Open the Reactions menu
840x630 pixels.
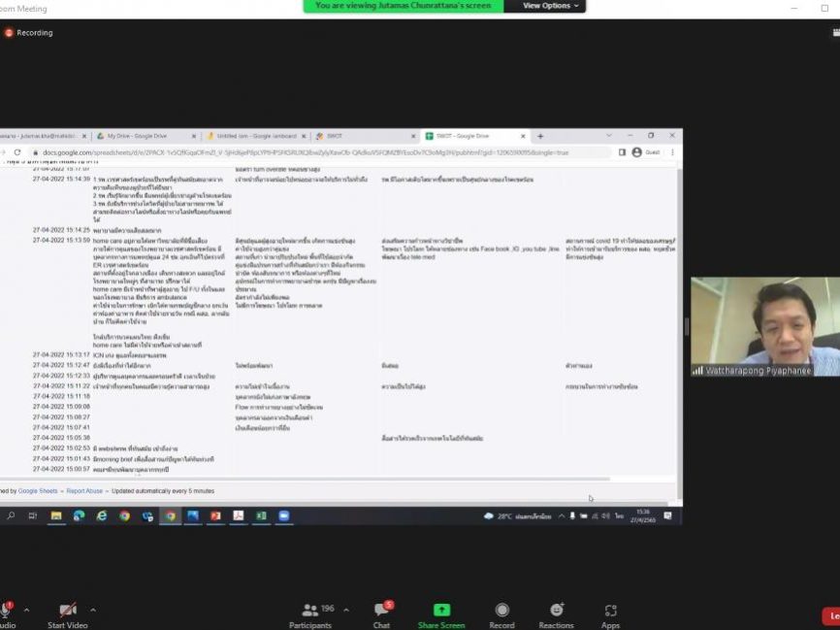tap(557, 610)
